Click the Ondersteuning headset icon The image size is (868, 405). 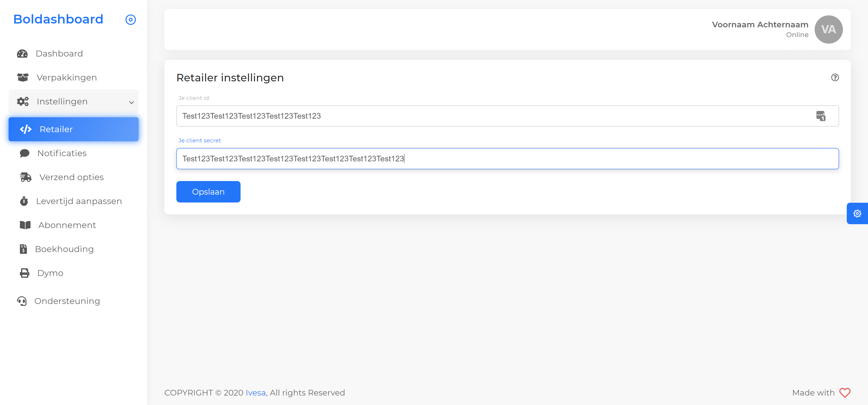point(22,301)
